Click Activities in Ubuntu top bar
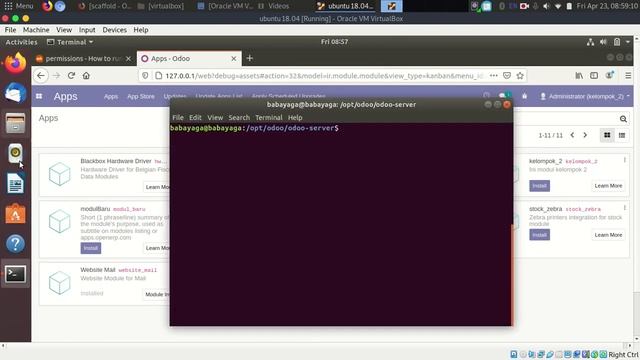The height and width of the screenshot is (360, 640). (x=21, y=42)
